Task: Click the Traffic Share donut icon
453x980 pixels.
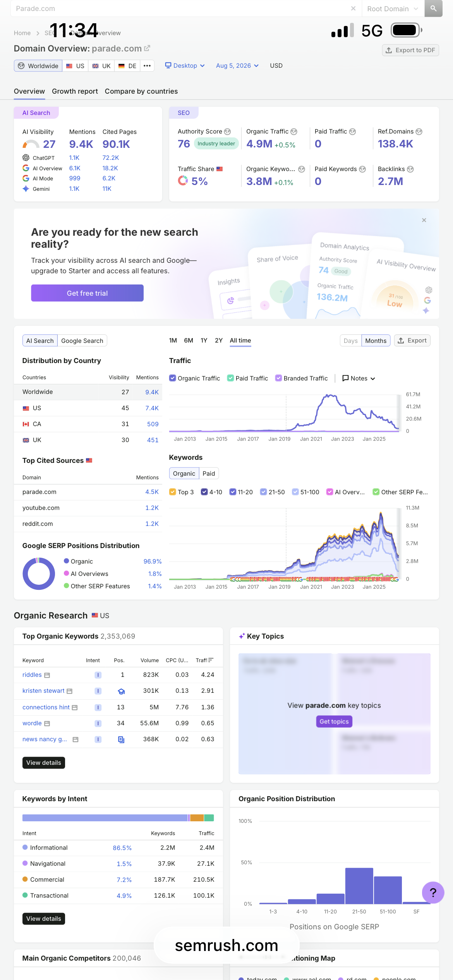Action: pos(183,180)
